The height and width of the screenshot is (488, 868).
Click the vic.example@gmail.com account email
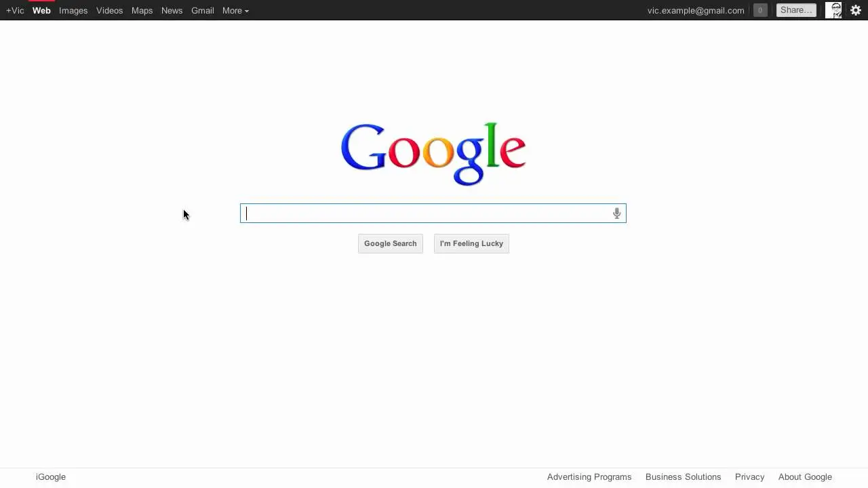pos(696,10)
